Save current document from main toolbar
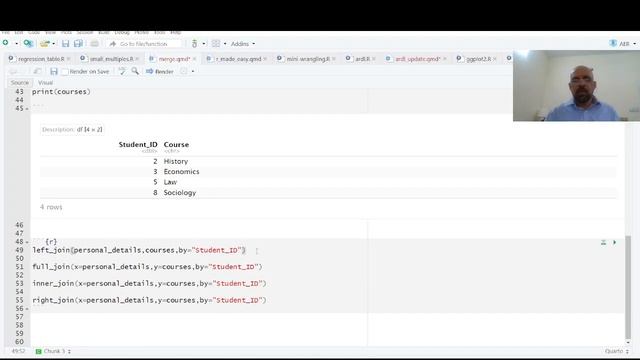The width and height of the screenshot is (640, 360). (x=65, y=43)
